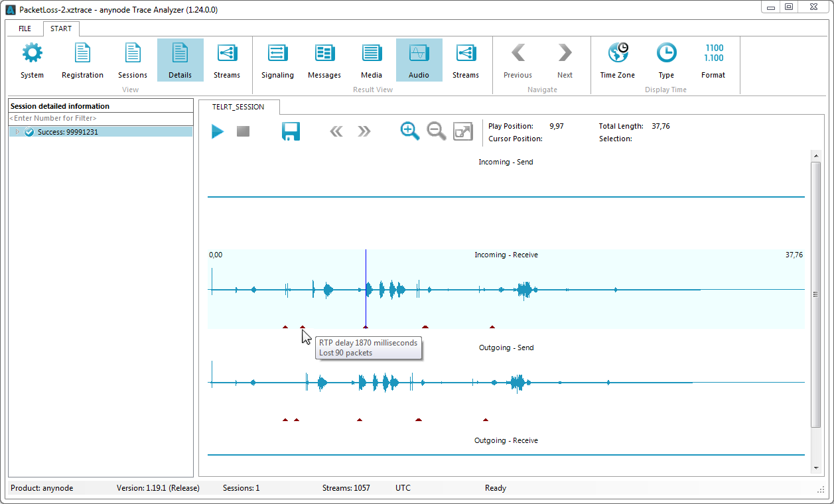Click the zoom out magnifier icon
The width and height of the screenshot is (834, 504).
click(x=436, y=131)
